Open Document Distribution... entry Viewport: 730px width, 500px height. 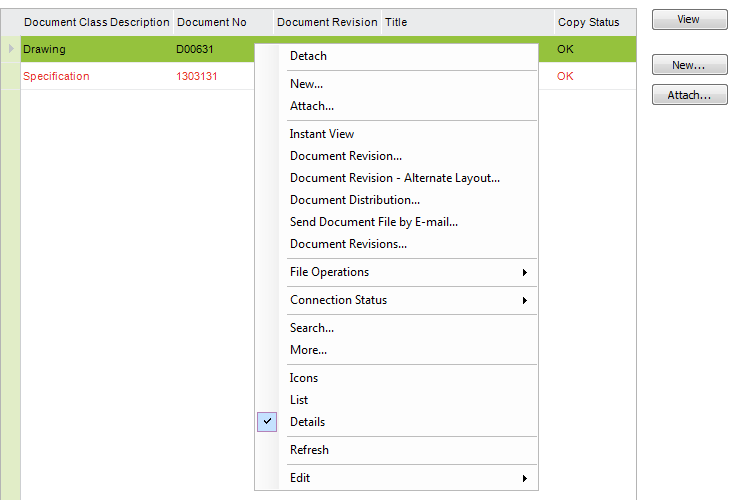354,200
